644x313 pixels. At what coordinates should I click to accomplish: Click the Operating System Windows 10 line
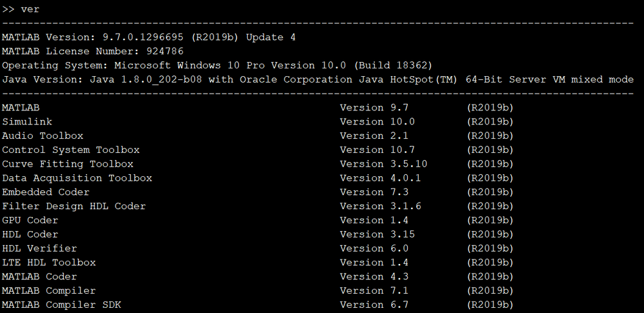pyautogui.click(x=217, y=66)
